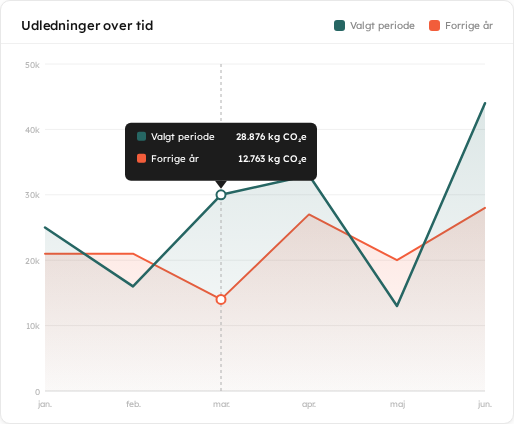Click the mar. axis label

tap(221, 404)
